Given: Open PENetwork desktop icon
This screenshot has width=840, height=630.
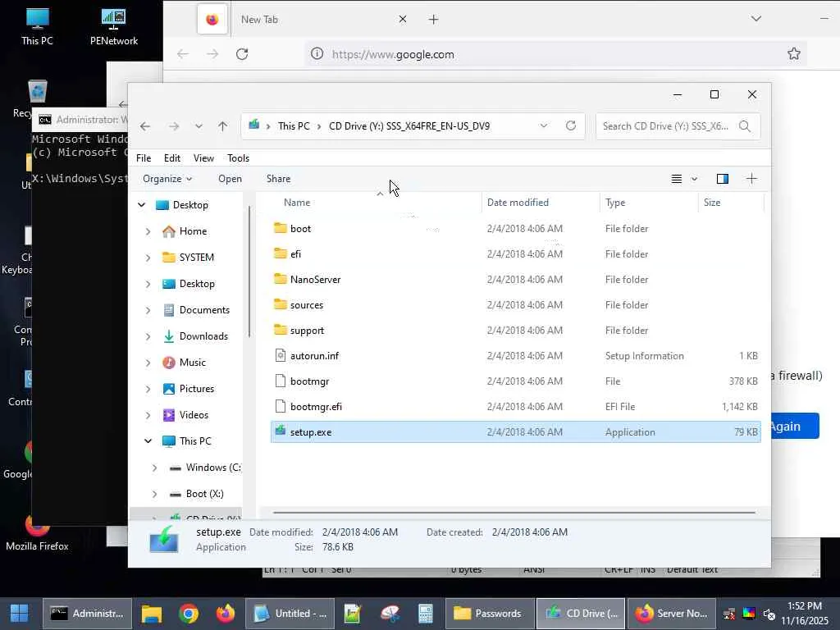Looking at the screenshot, I should (113, 27).
